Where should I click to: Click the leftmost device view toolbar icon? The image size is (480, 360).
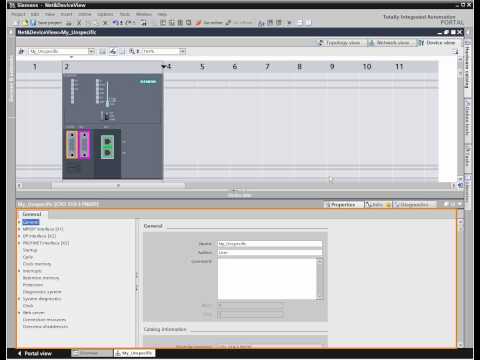(x=22, y=51)
